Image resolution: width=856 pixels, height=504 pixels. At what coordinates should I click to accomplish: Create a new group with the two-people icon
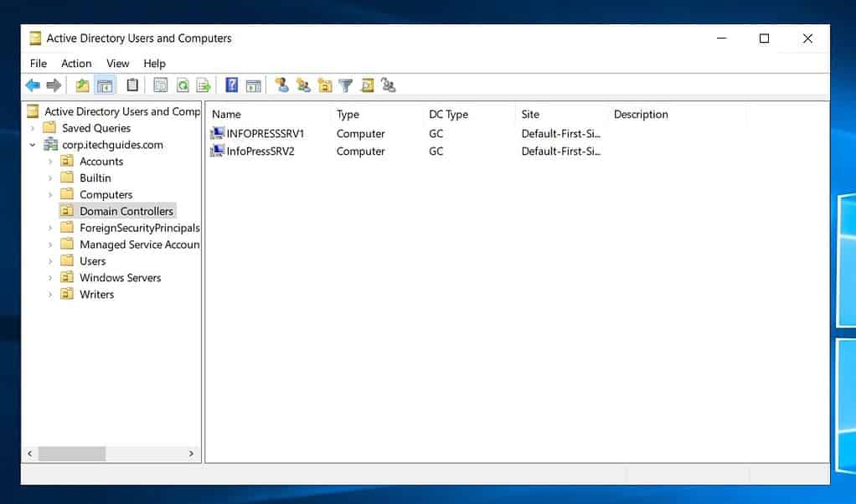point(303,85)
